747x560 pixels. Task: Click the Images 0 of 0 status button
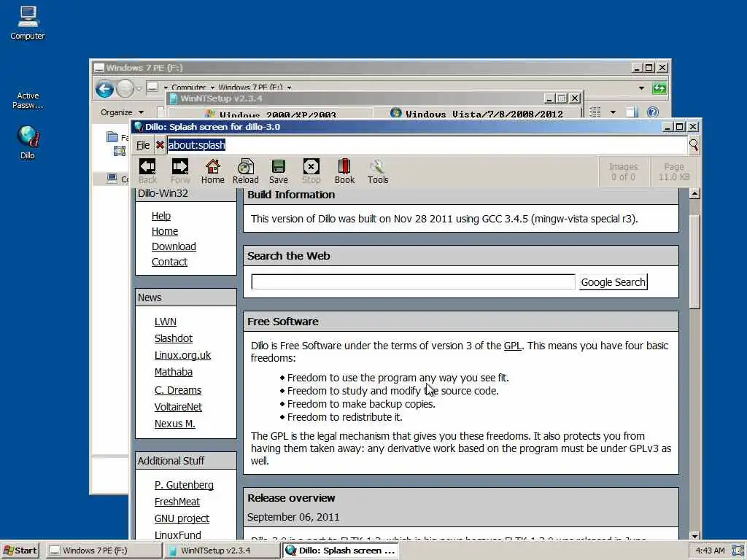click(x=623, y=172)
